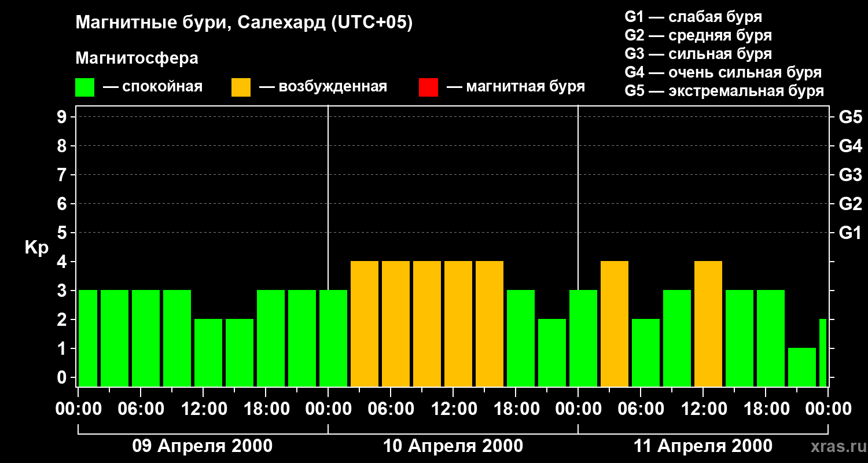The width and height of the screenshot is (868, 463).
Task: Select the green 18:00–21:00 bar on 10 Апреля
Action: click(x=521, y=338)
